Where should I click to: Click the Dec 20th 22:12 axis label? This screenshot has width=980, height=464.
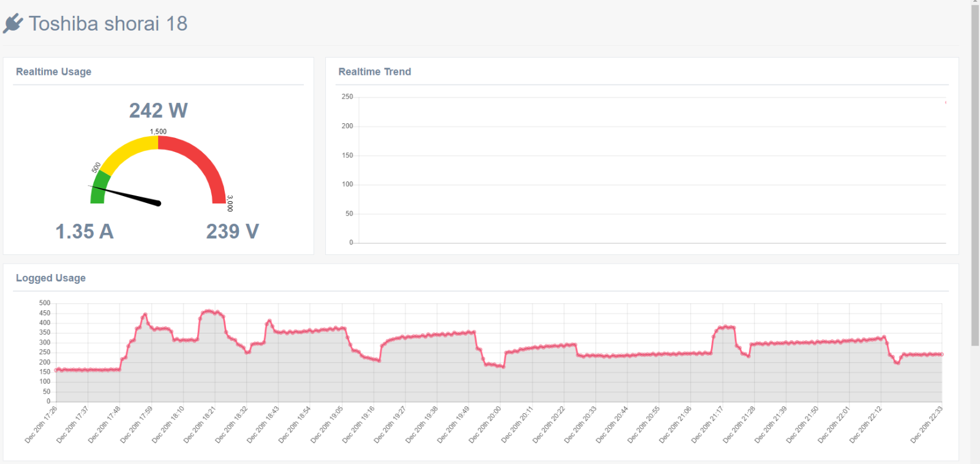tap(866, 424)
